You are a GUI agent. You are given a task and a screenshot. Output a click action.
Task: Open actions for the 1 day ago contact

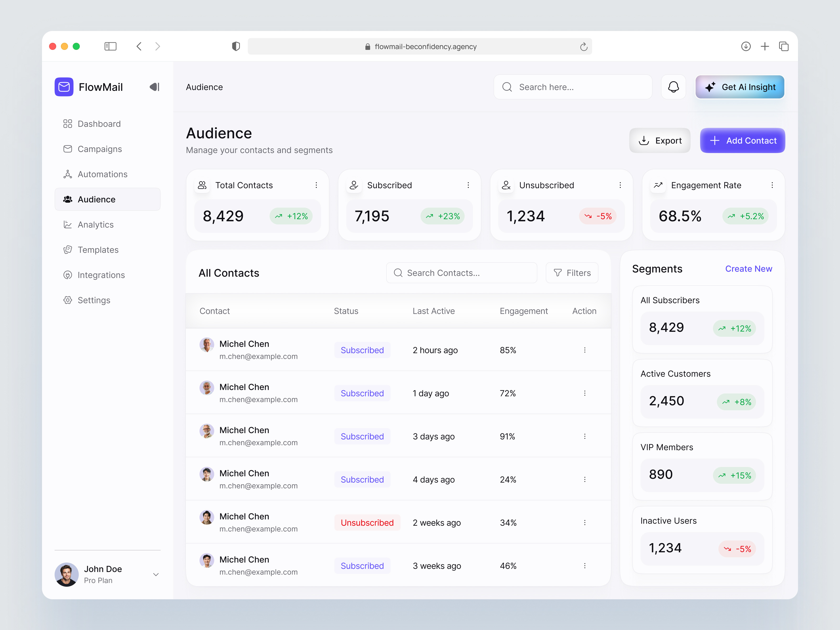pos(584,393)
